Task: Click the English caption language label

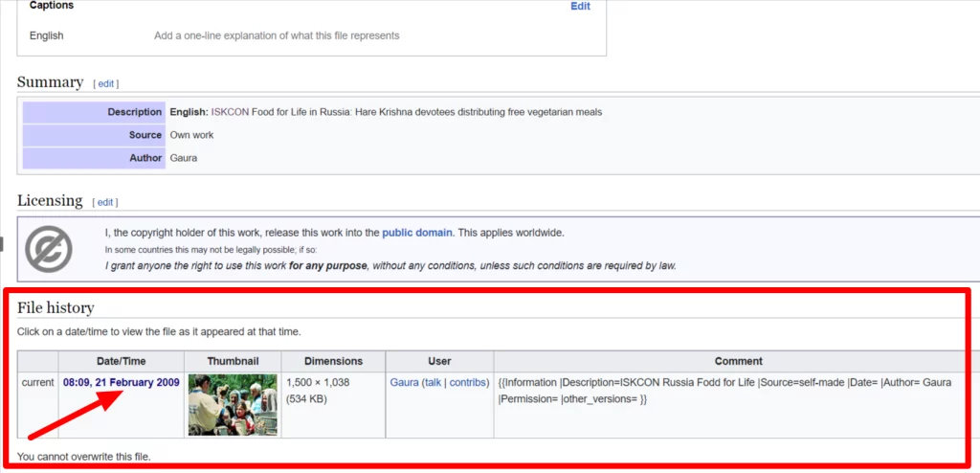Action: 46,36
